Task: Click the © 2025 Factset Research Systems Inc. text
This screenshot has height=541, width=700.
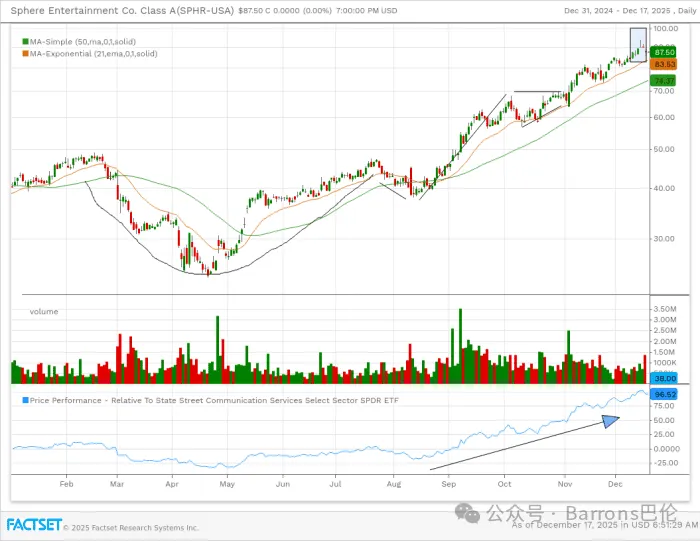Action: pos(131,528)
